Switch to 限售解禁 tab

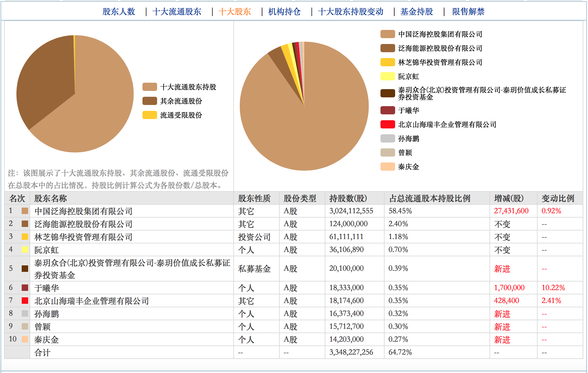[468, 11]
